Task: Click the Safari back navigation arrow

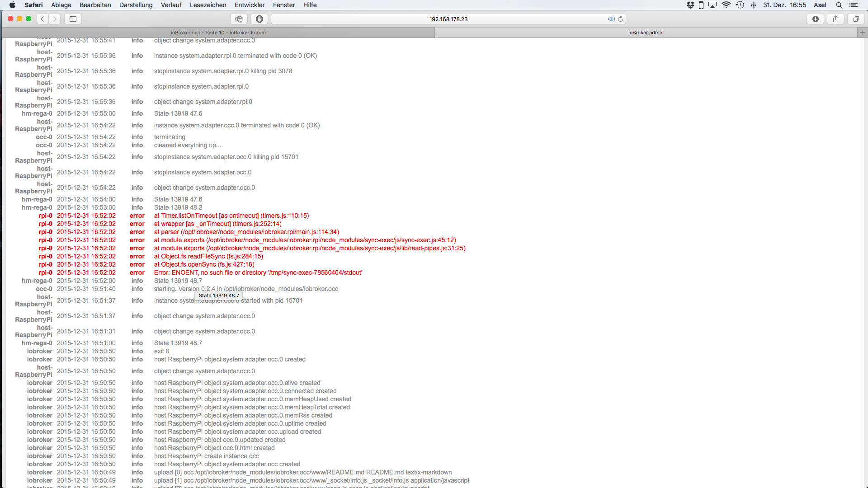Action: pos(42,19)
